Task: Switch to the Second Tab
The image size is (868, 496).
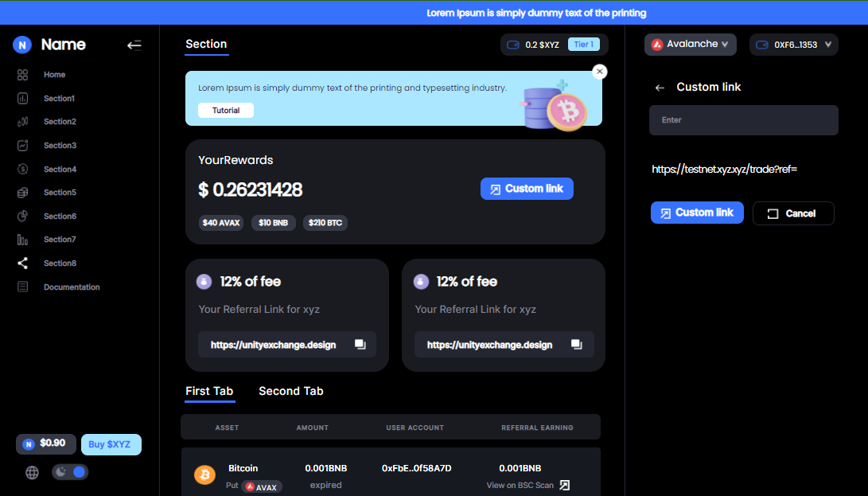Action: (291, 391)
